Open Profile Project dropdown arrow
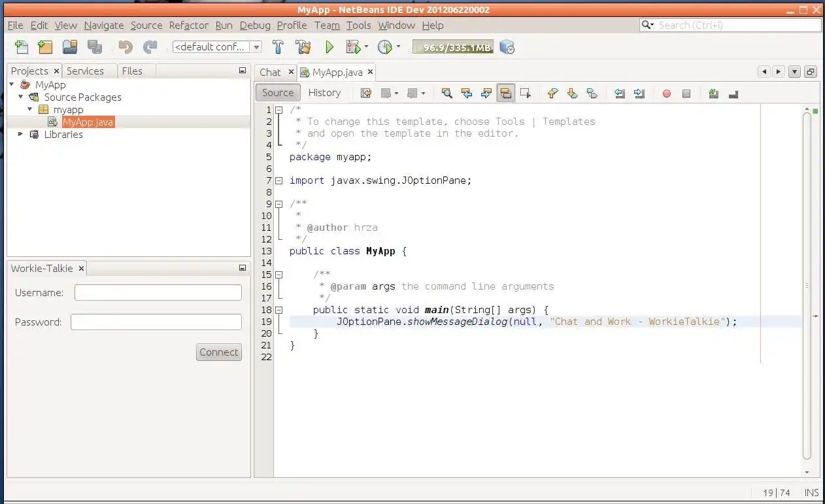This screenshot has height=504, width=825. tap(398, 47)
